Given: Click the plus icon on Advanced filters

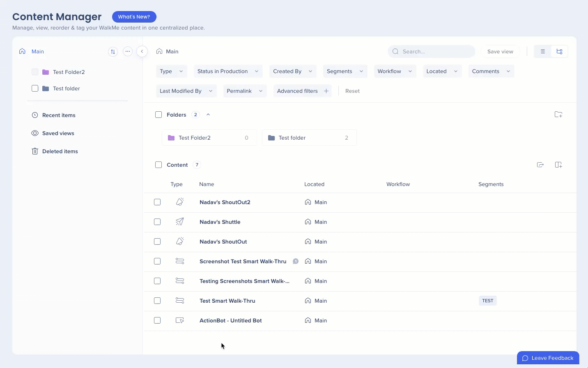Looking at the screenshot, I should tap(326, 91).
